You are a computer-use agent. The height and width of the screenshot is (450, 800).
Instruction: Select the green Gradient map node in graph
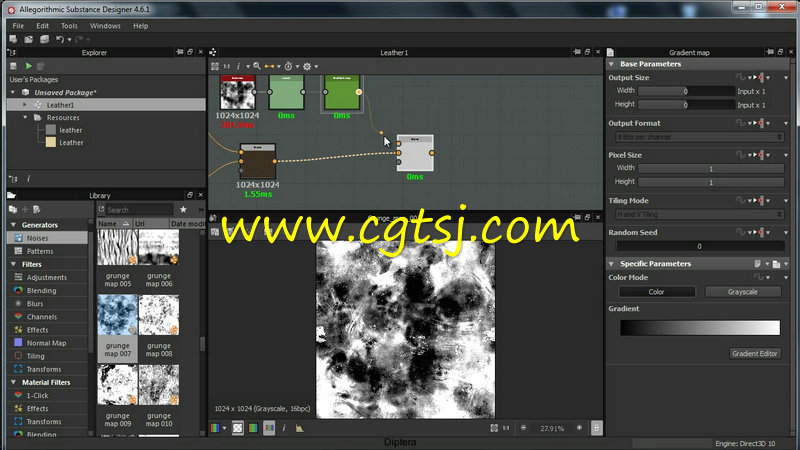point(342,92)
